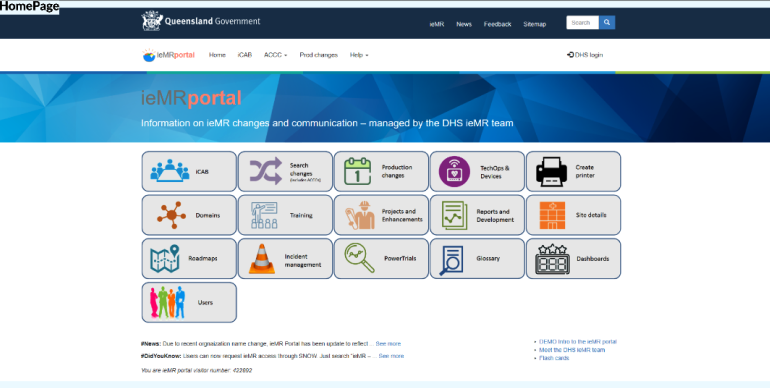The image size is (770, 388).
Task: Click the Domains tile label
Action: tap(208, 216)
